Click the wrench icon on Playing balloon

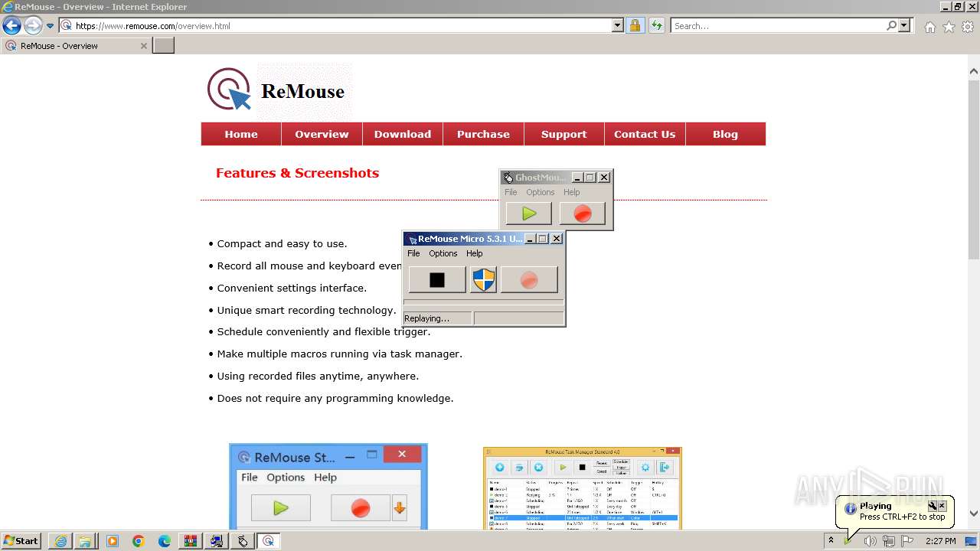coord(933,506)
